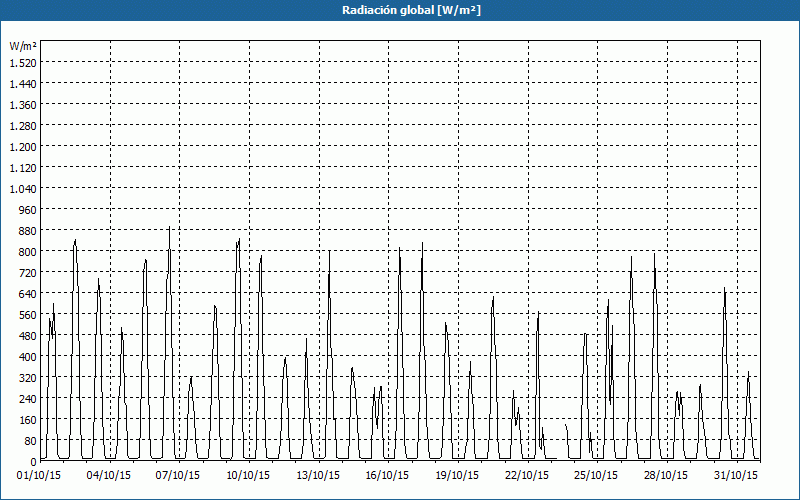Select the 80 y-axis label
The height and width of the screenshot is (500, 800).
(x=31, y=441)
